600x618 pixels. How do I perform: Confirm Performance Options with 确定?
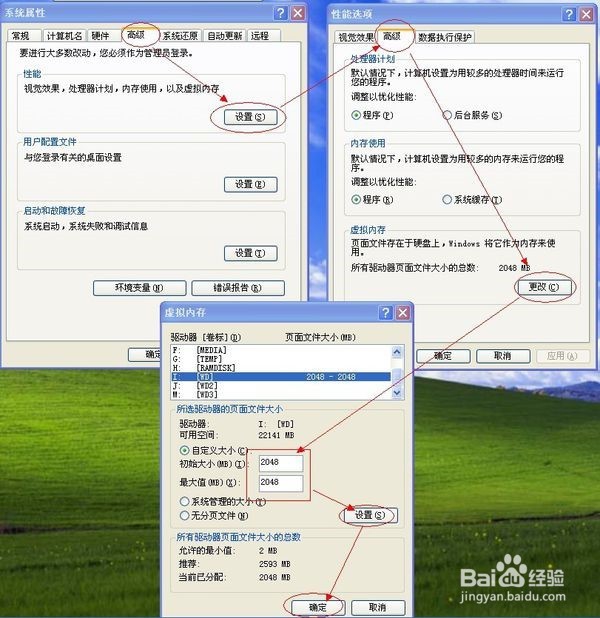(x=443, y=356)
